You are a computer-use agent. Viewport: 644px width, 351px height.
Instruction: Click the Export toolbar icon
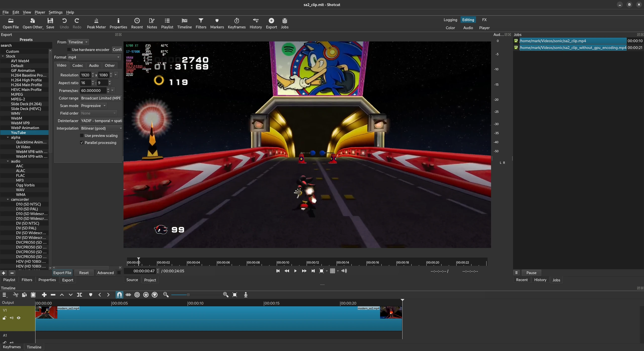pyautogui.click(x=271, y=23)
